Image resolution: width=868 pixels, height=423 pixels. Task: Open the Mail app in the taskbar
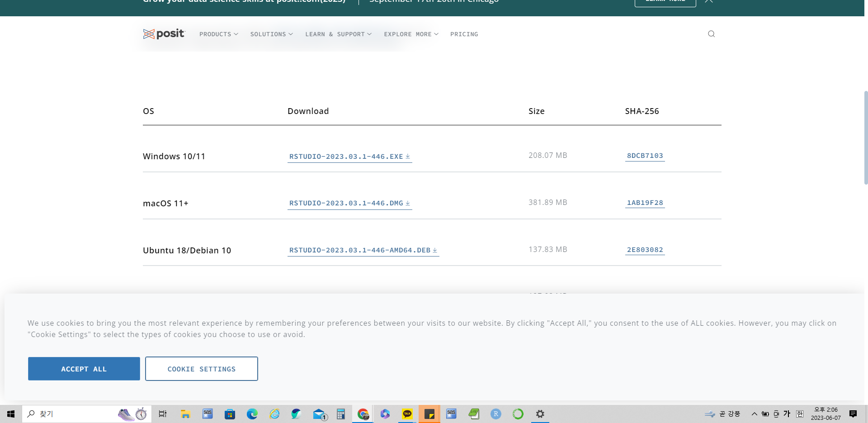[320, 414]
